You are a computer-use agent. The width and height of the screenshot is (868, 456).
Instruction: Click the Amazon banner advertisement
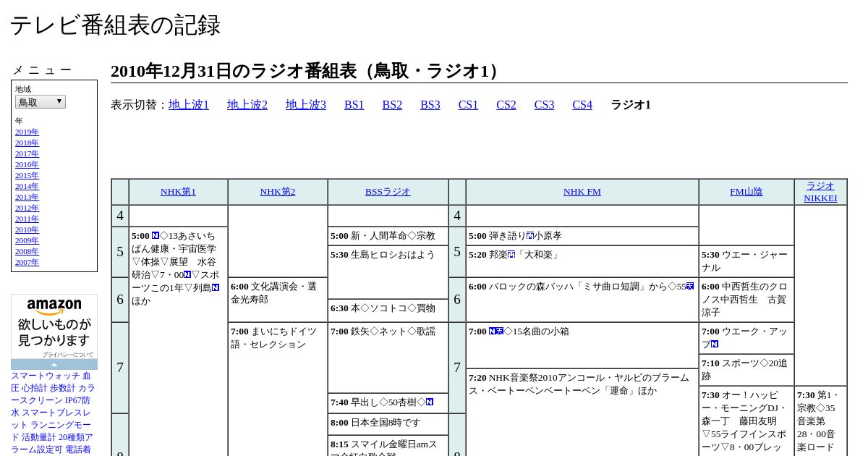pyautogui.click(x=54, y=326)
